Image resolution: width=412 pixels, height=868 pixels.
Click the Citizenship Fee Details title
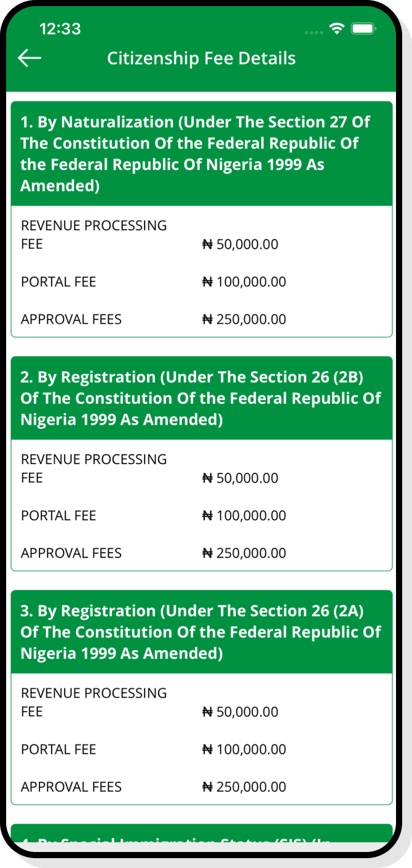pyautogui.click(x=201, y=58)
